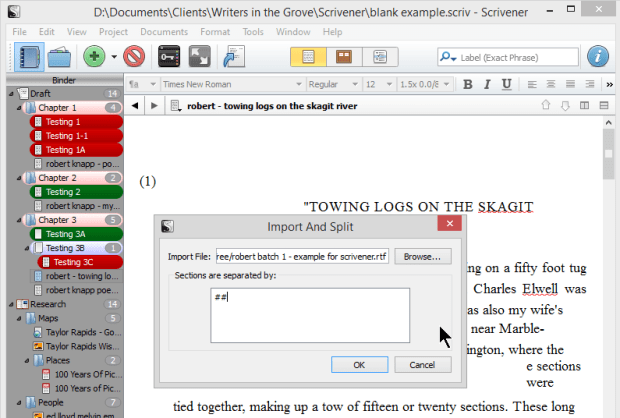The height and width of the screenshot is (418, 620).
Task: Open the Inspector info icon
Action: click(597, 57)
